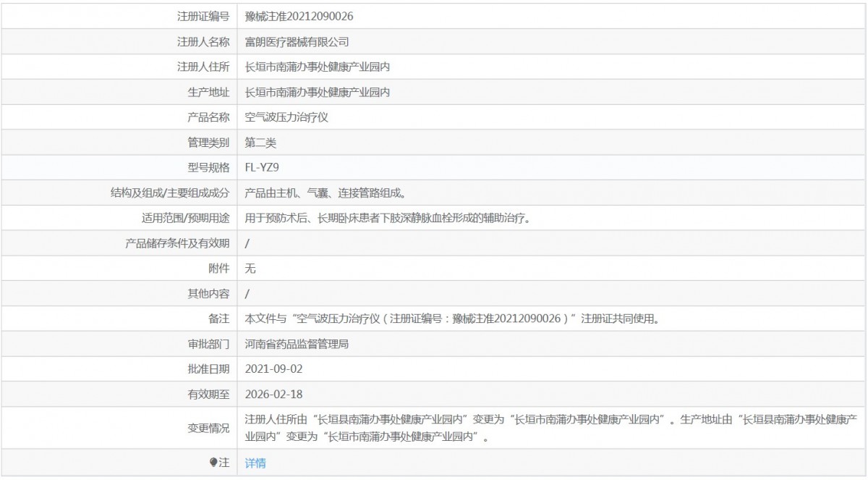Select the 产品储存条件及有效期 label

pos(177,243)
